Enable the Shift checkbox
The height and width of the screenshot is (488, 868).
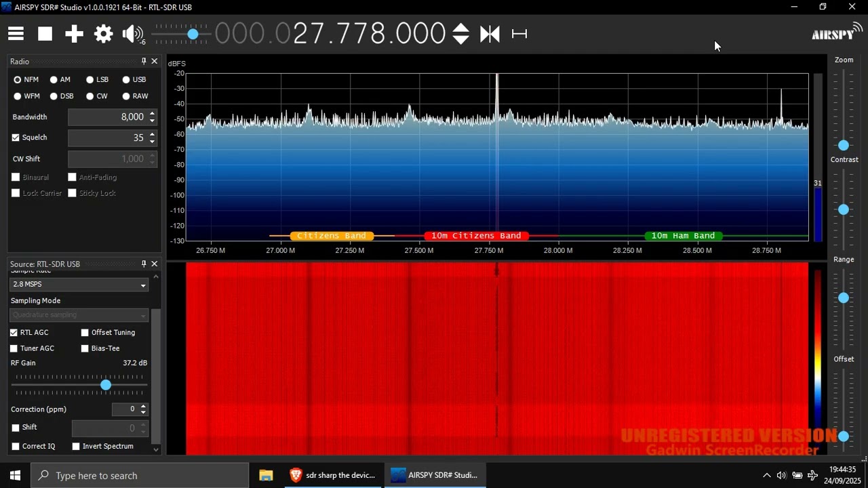pyautogui.click(x=16, y=428)
